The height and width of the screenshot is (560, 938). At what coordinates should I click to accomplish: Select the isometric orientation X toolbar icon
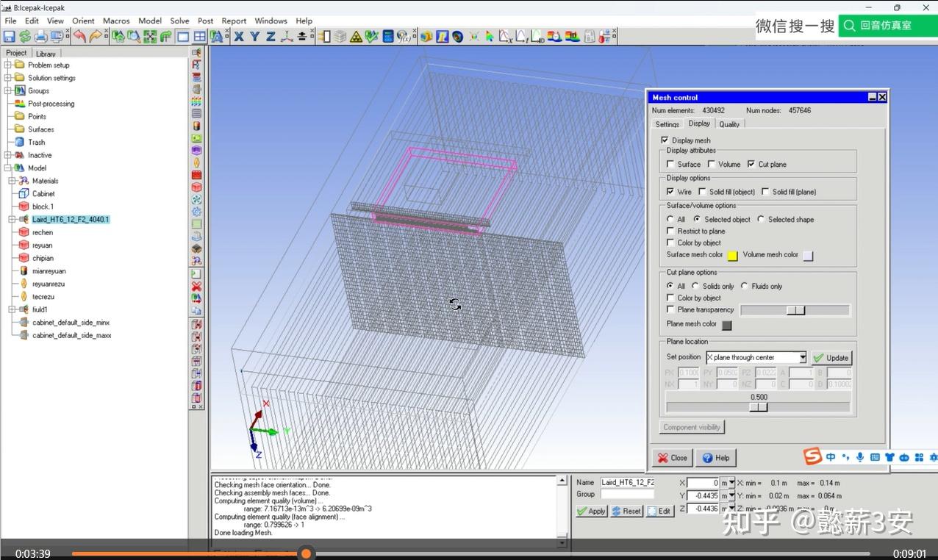237,35
